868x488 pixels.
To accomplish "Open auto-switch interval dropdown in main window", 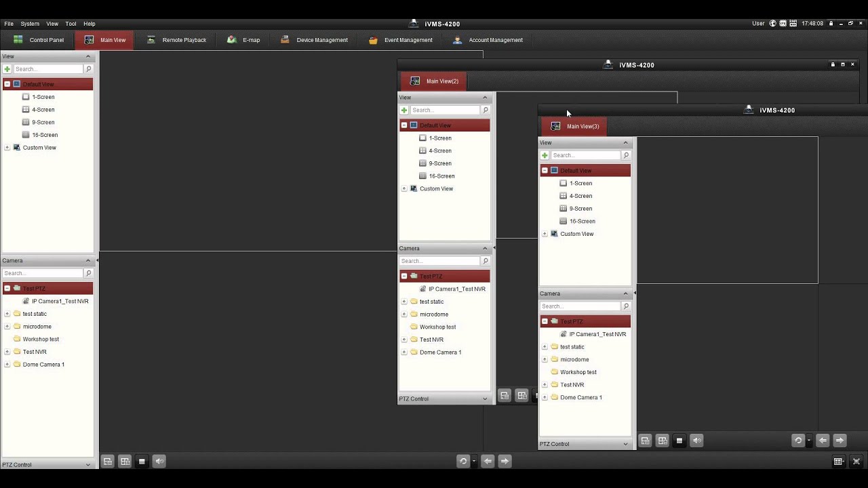I will [x=473, y=462].
